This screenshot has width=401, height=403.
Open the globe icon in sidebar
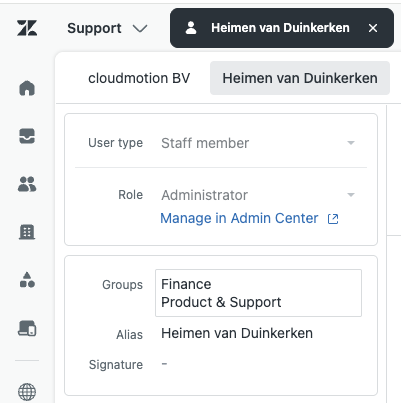(27, 392)
